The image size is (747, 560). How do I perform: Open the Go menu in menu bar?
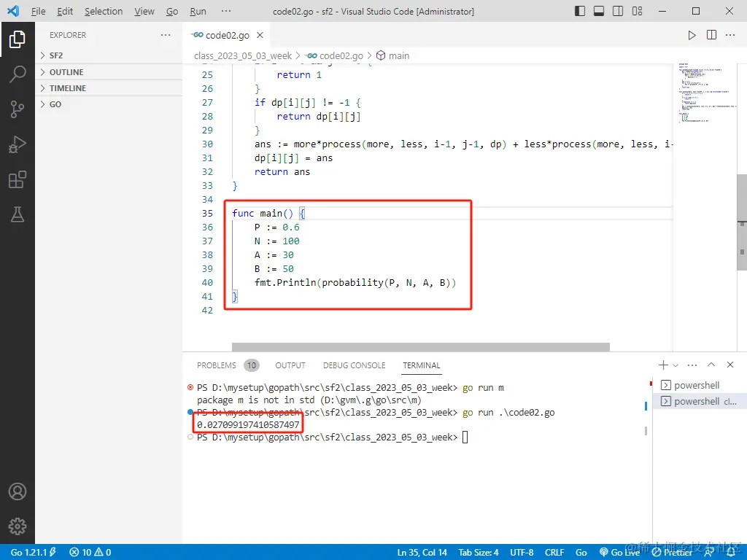click(x=172, y=12)
